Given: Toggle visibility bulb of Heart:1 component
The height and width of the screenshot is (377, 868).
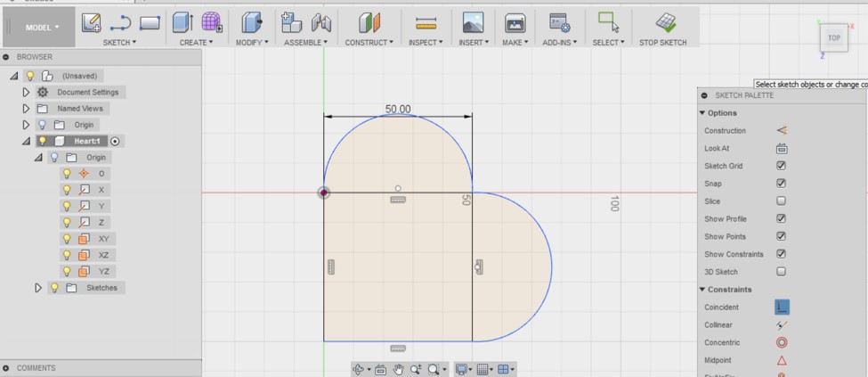Looking at the screenshot, I should [x=42, y=141].
